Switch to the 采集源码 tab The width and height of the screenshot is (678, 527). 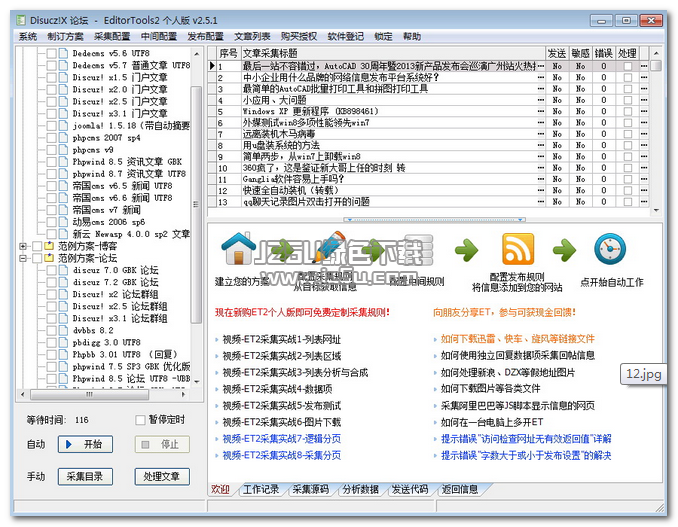[310, 489]
